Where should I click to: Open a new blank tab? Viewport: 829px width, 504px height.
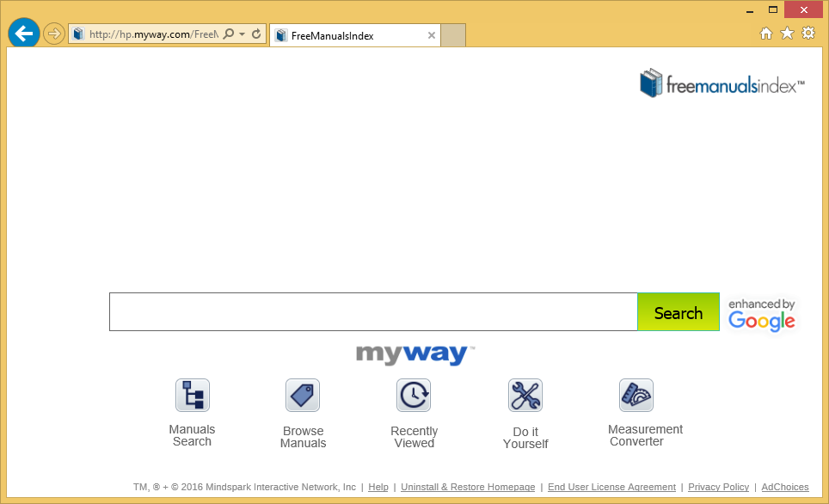[453, 35]
